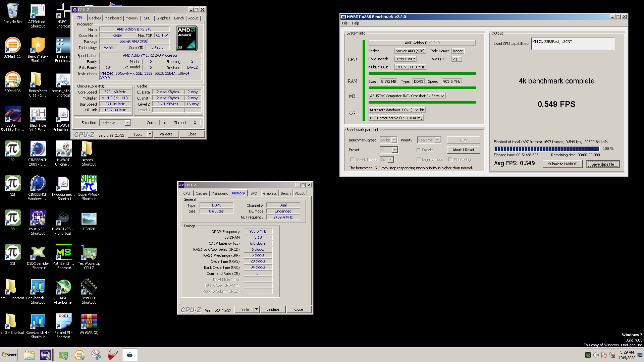Click Save data file button
The height and width of the screenshot is (362, 644).
pyautogui.click(x=603, y=164)
